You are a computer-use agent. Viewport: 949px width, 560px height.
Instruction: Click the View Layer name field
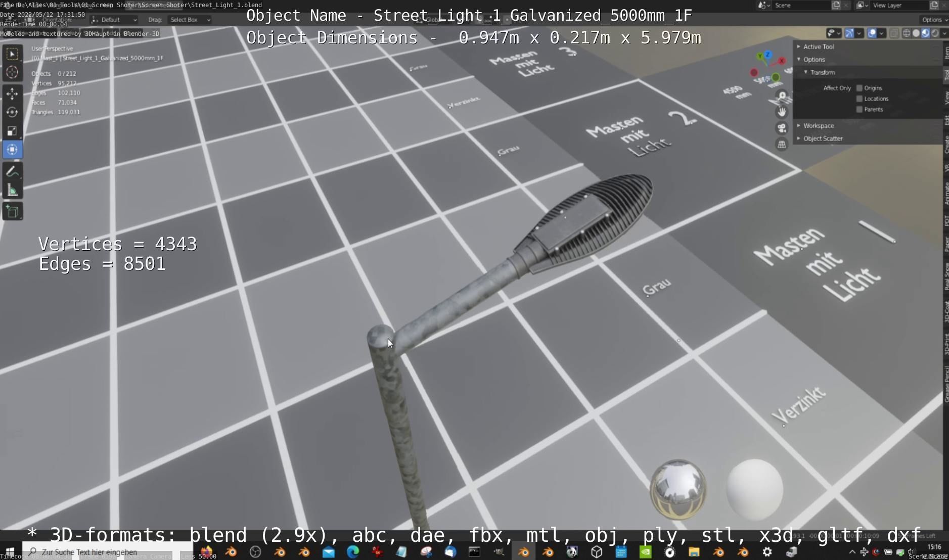pos(900,5)
